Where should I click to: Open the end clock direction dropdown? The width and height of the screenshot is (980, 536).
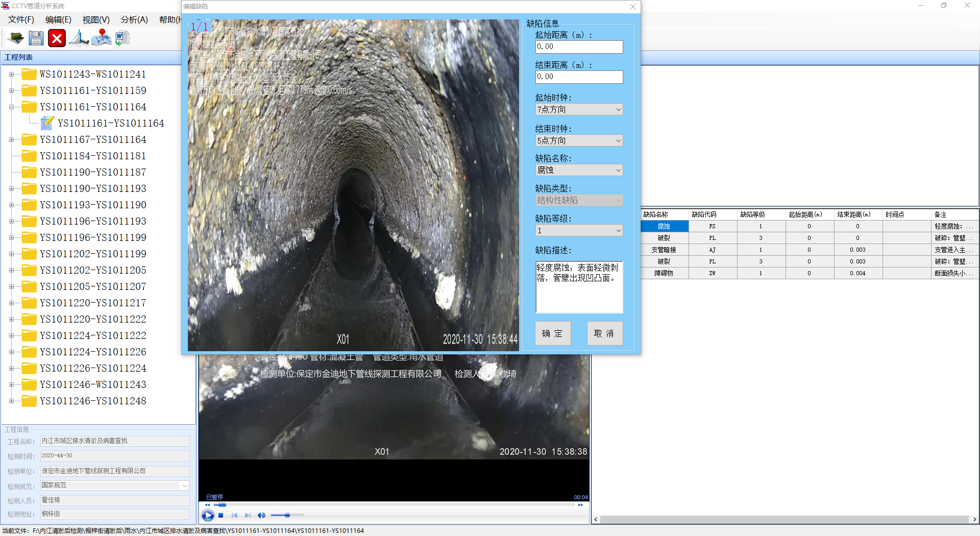[x=579, y=140]
